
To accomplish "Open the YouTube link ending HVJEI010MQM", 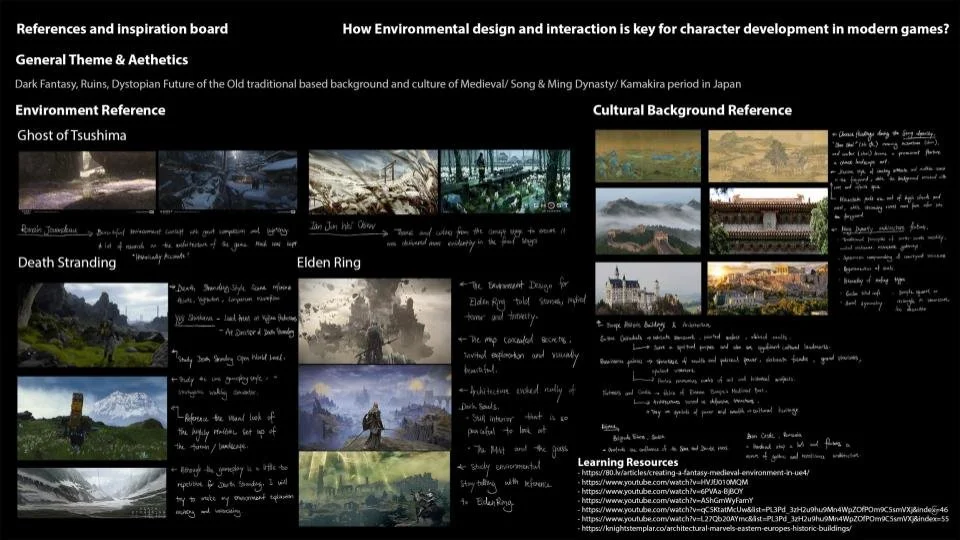I will (664, 482).
